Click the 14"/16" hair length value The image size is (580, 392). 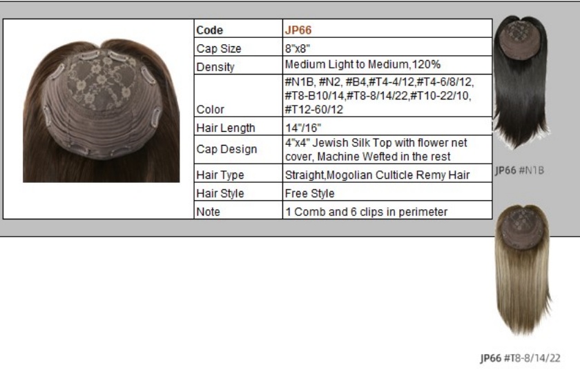click(303, 128)
